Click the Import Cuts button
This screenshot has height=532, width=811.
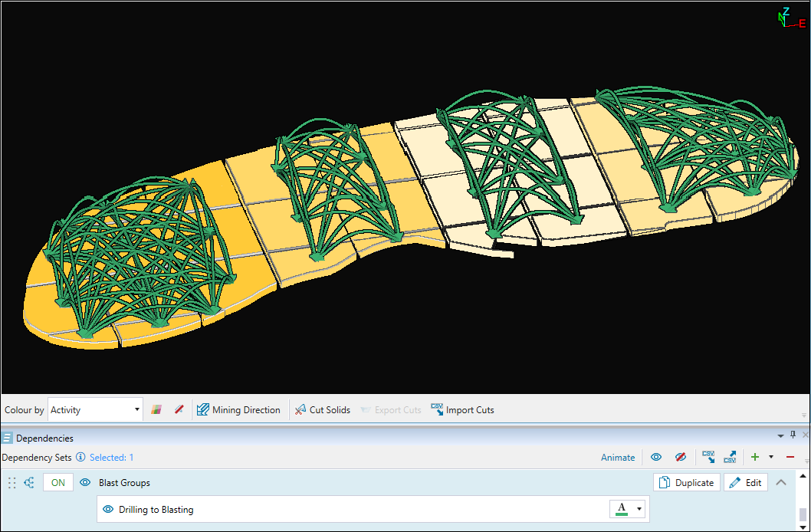[462, 410]
